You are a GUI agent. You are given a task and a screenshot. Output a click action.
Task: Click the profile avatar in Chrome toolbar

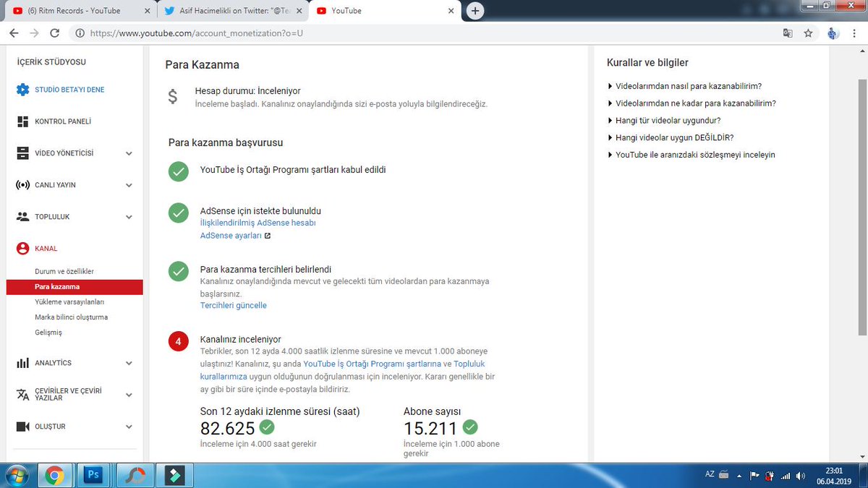coord(833,33)
